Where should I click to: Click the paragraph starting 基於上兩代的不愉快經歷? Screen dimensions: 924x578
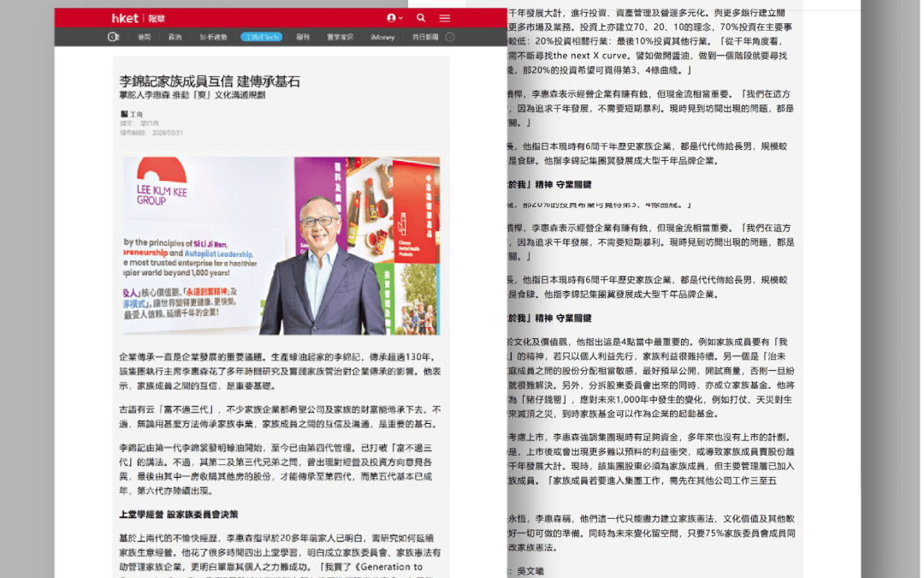[x=280, y=554]
